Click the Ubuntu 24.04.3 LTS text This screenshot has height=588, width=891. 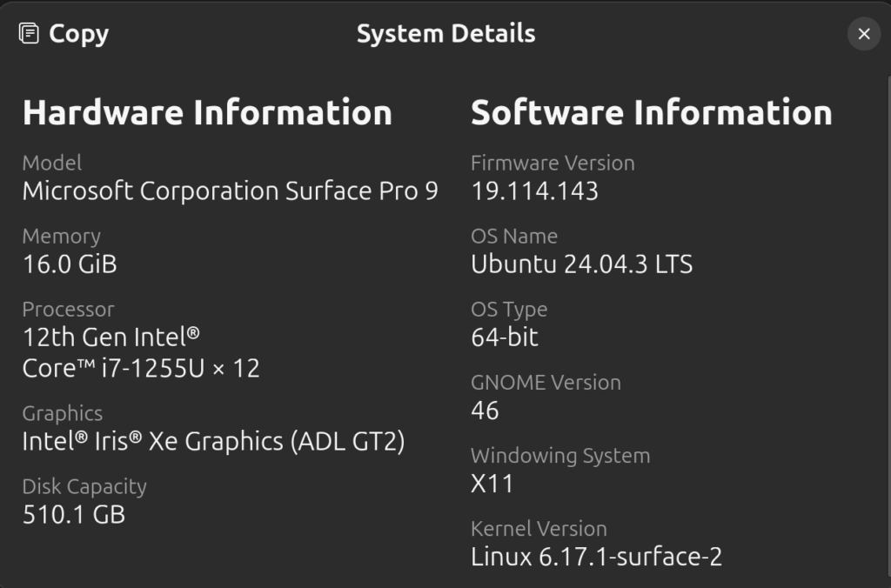(x=581, y=264)
